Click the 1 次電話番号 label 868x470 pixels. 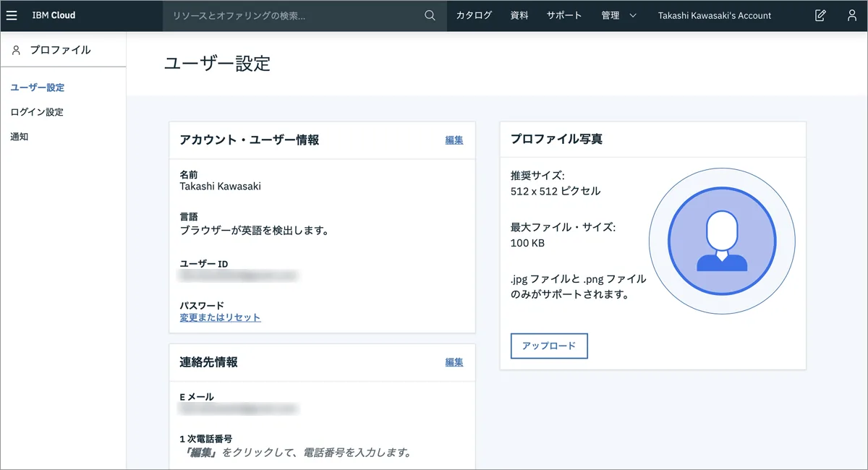tap(205, 439)
